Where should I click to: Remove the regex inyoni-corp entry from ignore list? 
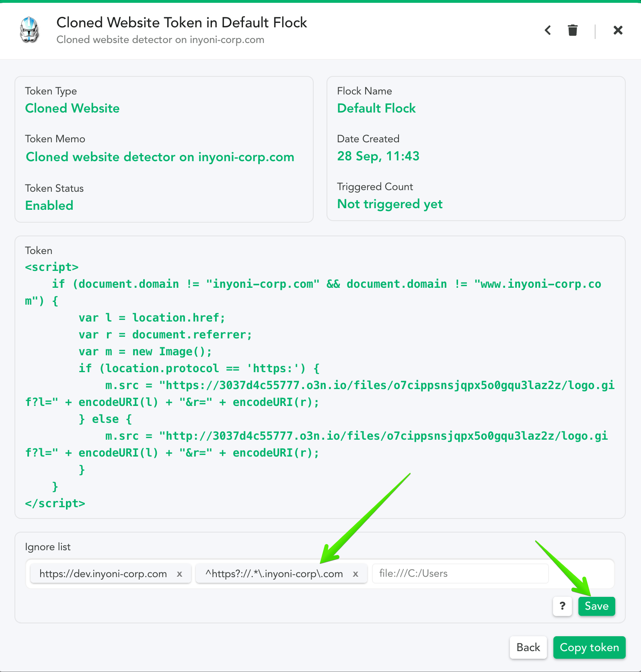(x=355, y=574)
